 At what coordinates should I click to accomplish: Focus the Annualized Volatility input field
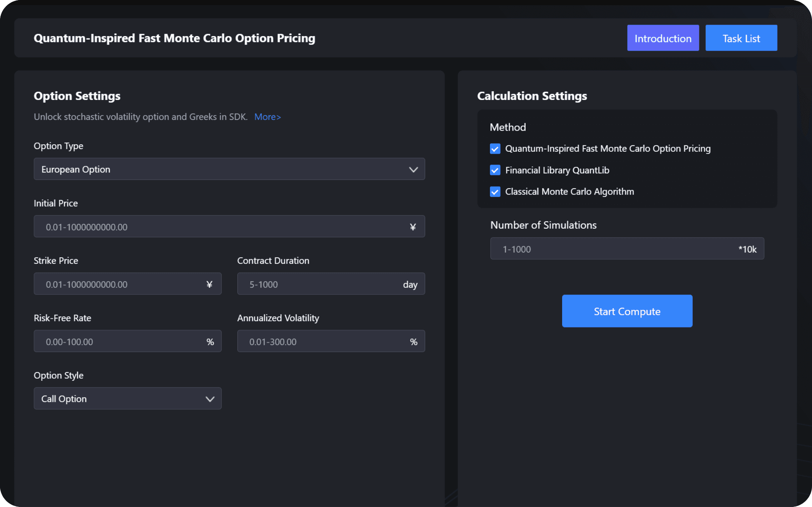[x=331, y=341]
